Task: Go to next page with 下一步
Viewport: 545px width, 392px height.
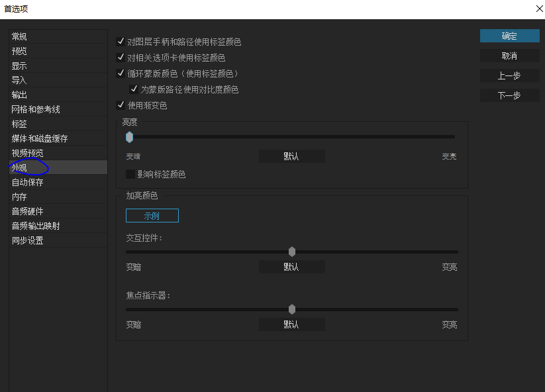Action: 509,95
